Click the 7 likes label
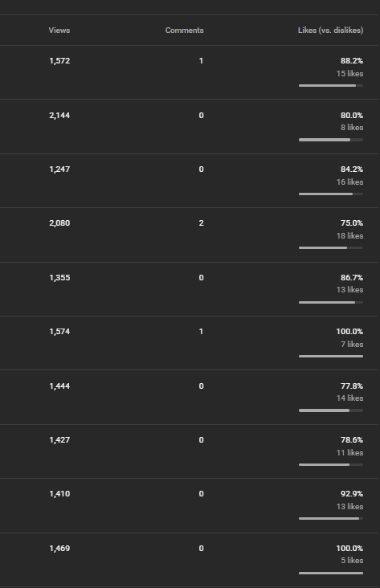 point(352,345)
